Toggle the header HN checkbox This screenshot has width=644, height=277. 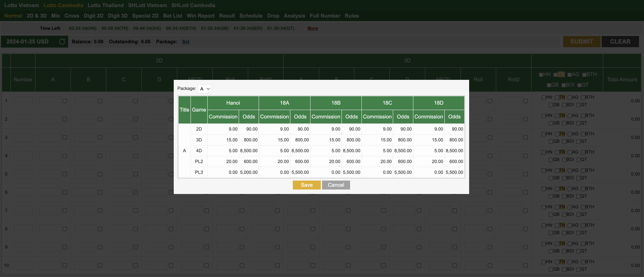point(541,75)
